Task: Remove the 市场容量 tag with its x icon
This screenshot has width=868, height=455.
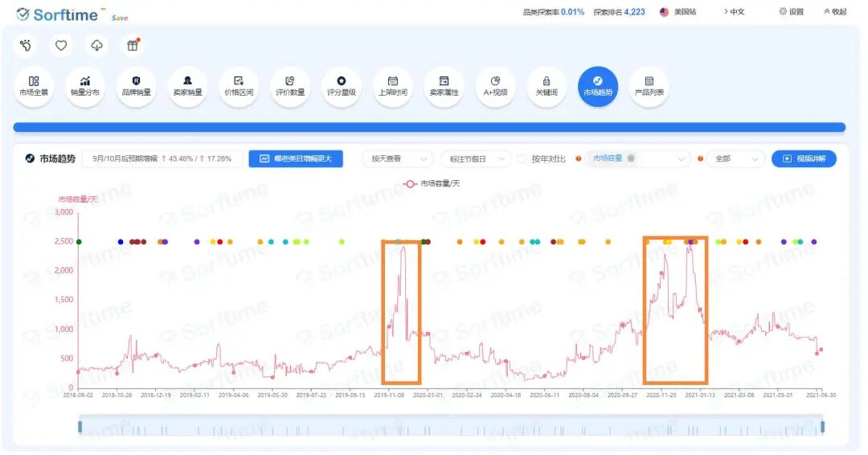Action: (631, 158)
